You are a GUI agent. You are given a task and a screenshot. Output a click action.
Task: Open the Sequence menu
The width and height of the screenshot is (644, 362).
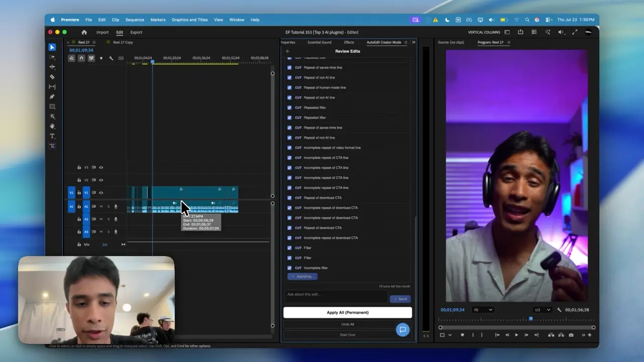[x=134, y=20]
